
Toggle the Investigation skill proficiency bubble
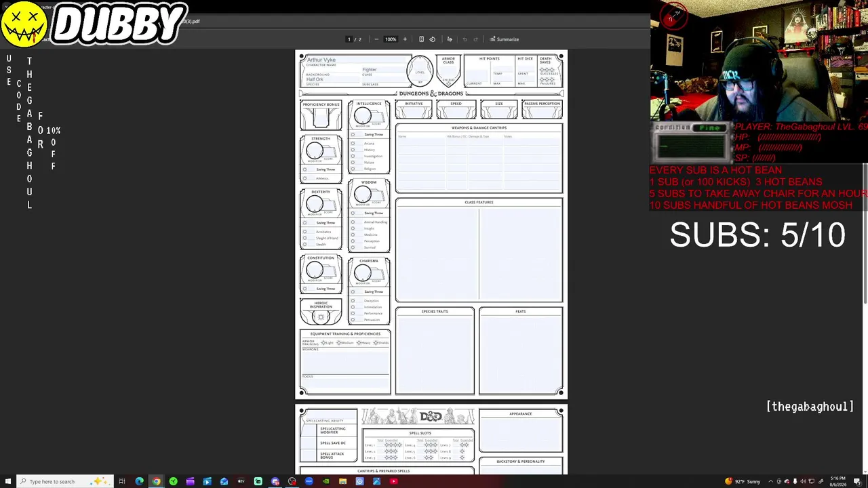[353, 157]
